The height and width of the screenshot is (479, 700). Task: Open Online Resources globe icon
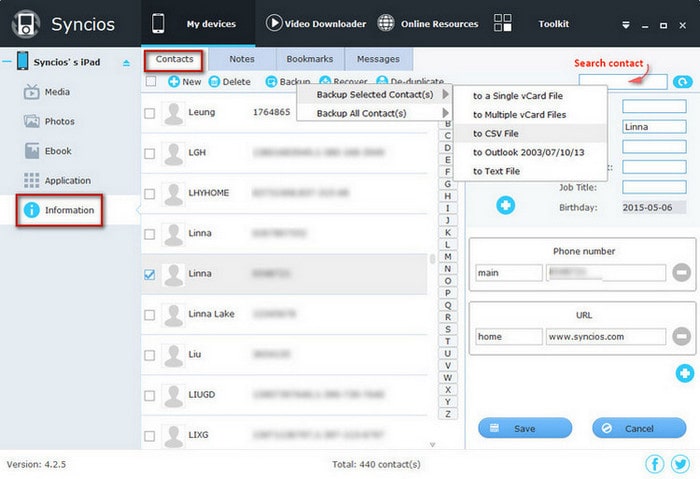coord(386,23)
